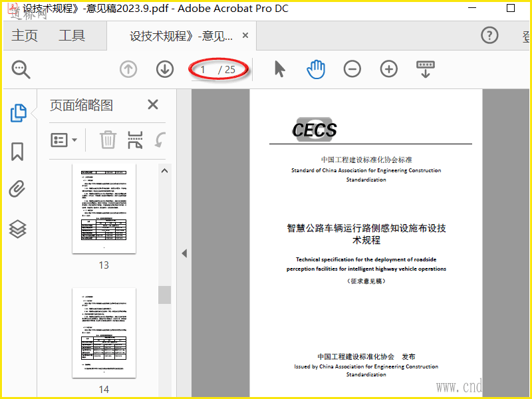The height and width of the screenshot is (399, 532).
Task: Go to next page arrow
Action: 165,69
